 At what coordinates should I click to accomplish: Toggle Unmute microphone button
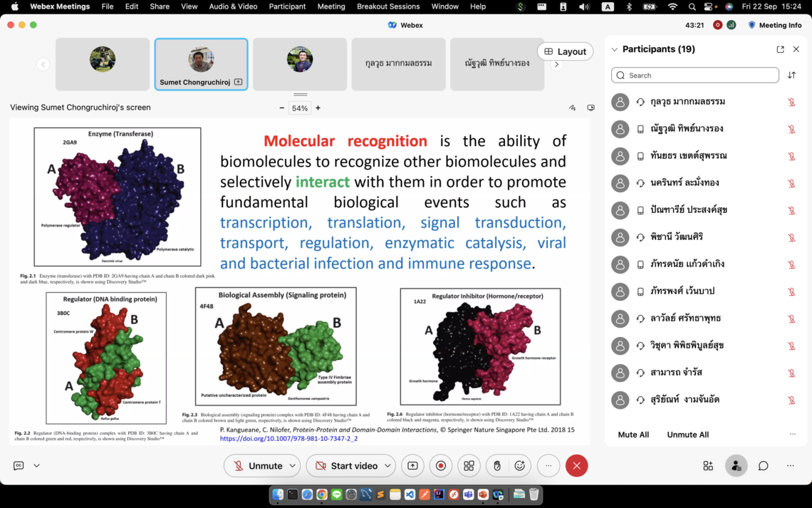click(256, 466)
